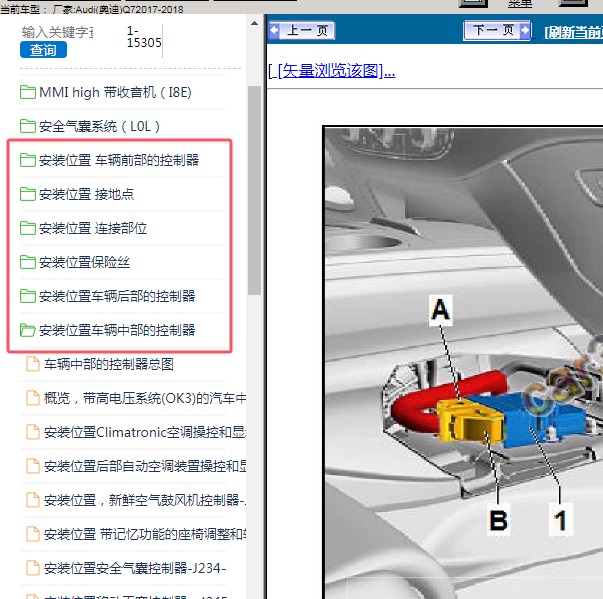The image size is (603, 599).
Task: Click page icon beside 安全气囊控制器-J234-
Action: click(33, 568)
